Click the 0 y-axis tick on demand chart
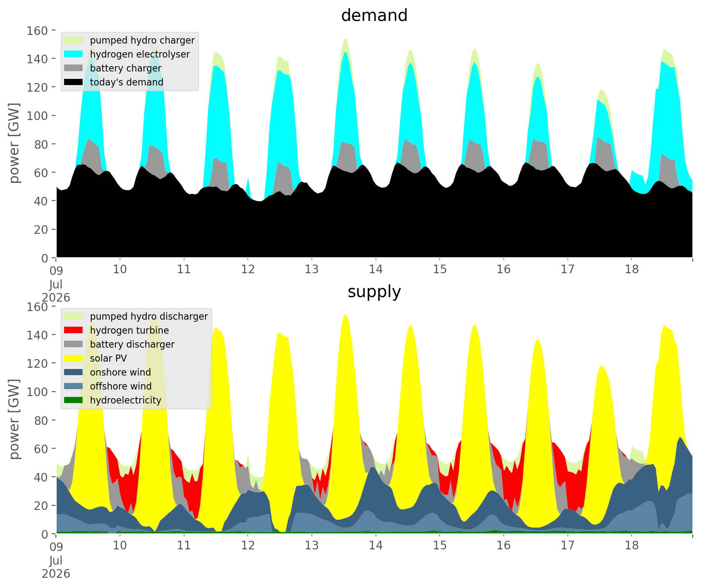 coord(45,258)
